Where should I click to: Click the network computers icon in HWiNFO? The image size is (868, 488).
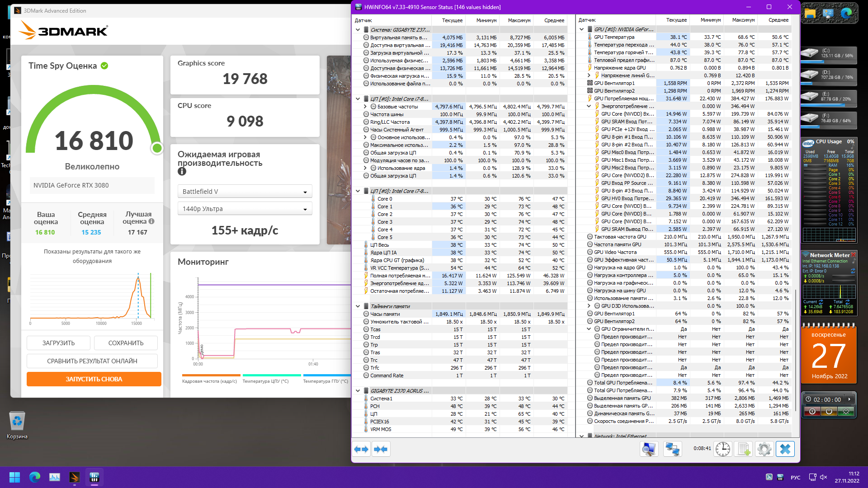672,449
